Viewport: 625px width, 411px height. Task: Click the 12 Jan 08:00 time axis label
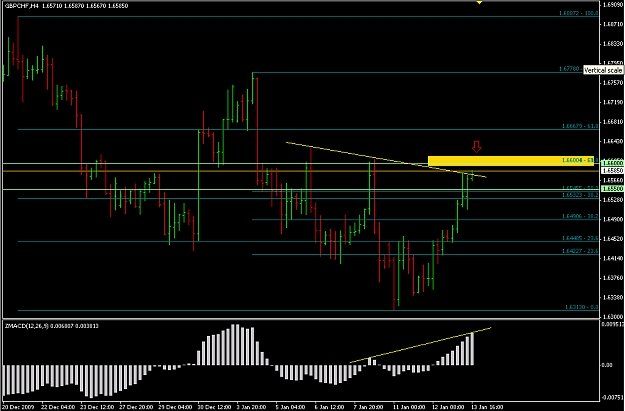point(448,407)
